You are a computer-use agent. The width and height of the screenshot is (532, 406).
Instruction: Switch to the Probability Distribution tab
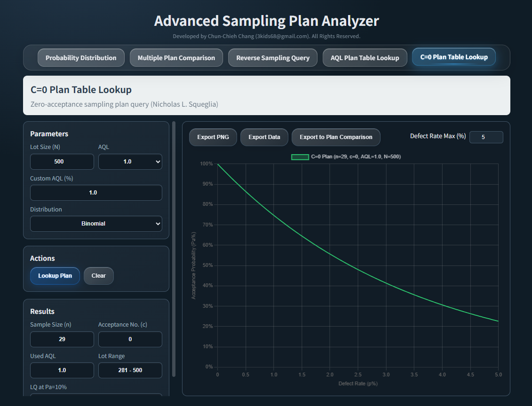(81, 57)
